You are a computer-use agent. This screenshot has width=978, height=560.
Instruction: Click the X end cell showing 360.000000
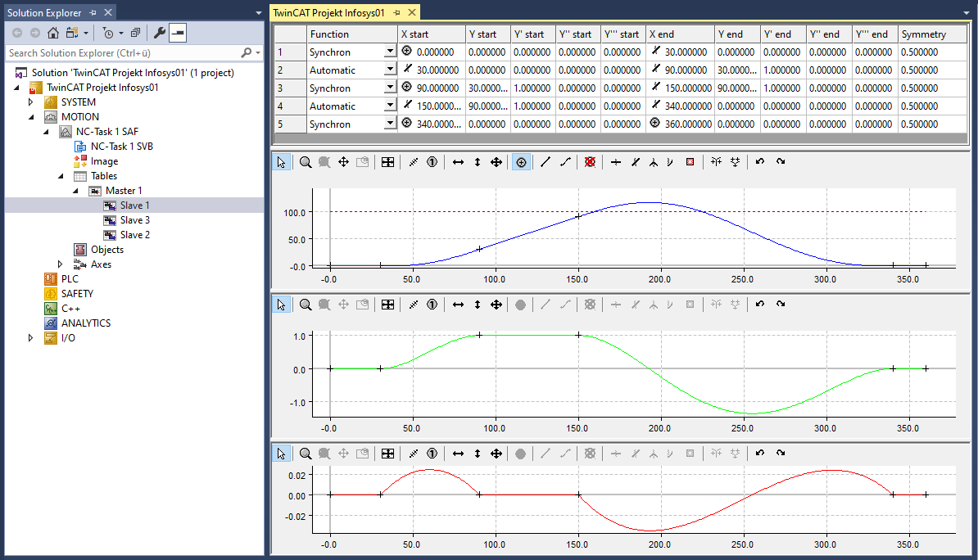tap(680, 124)
